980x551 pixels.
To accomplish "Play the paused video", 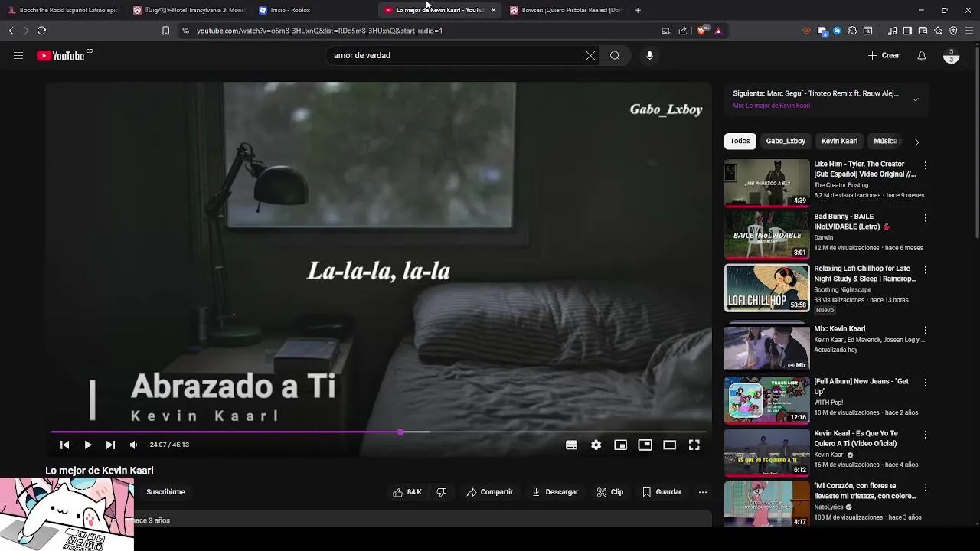I will click(88, 445).
